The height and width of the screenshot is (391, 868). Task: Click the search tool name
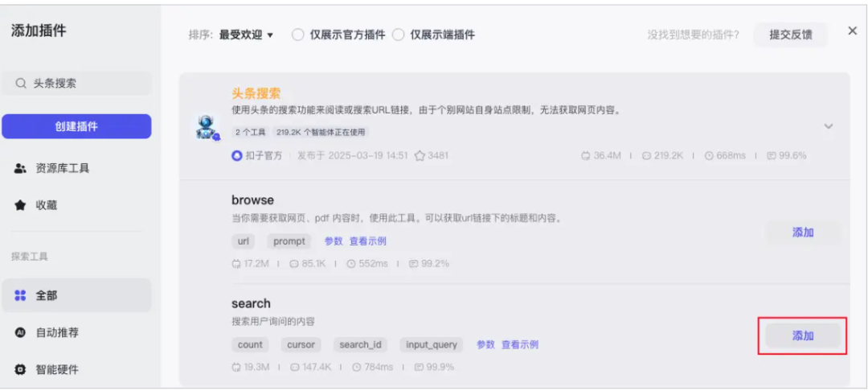[x=251, y=303]
